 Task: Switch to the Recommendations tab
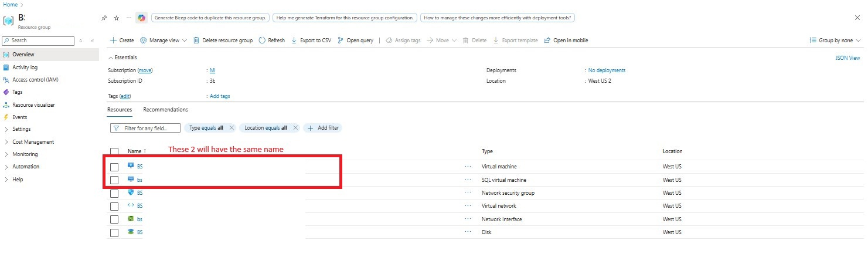165,110
